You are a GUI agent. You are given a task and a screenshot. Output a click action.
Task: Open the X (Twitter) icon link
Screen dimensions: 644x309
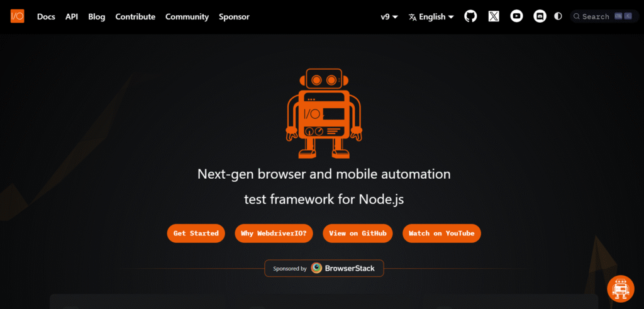coord(494,16)
